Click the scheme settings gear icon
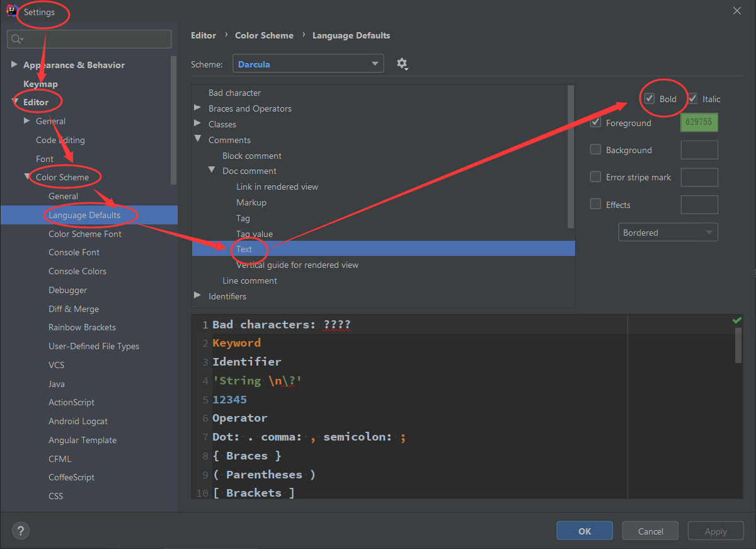The width and height of the screenshot is (756, 549). (x=402, y=64)
